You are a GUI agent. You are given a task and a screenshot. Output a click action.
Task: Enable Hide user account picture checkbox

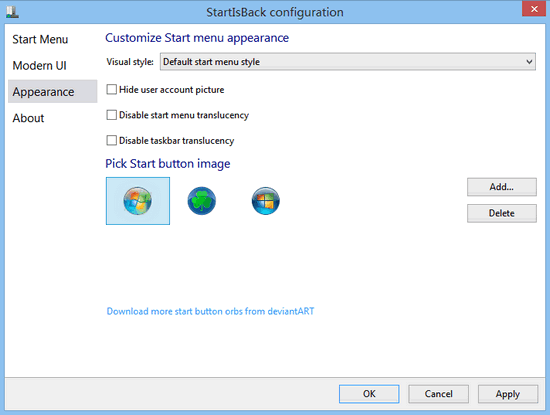112,89
